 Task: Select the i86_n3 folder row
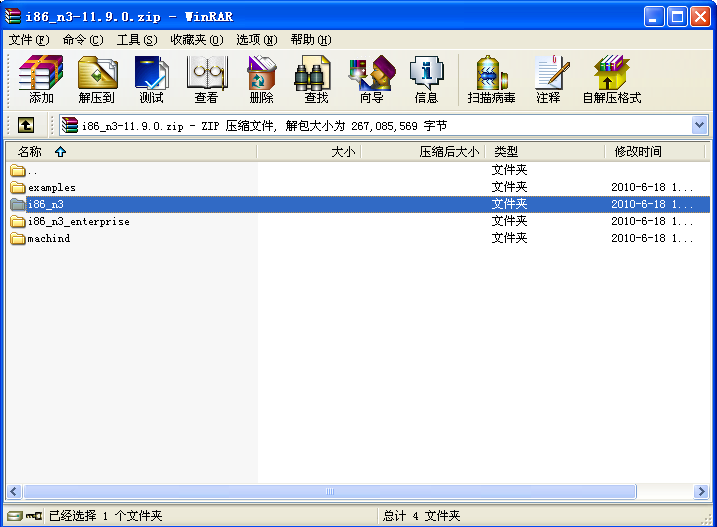pyautogui.click(x=359, y=204)
